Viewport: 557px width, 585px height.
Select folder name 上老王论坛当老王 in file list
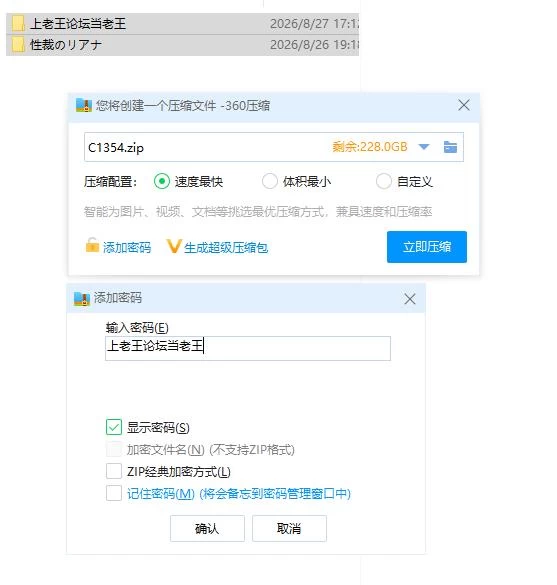(78, 24)
